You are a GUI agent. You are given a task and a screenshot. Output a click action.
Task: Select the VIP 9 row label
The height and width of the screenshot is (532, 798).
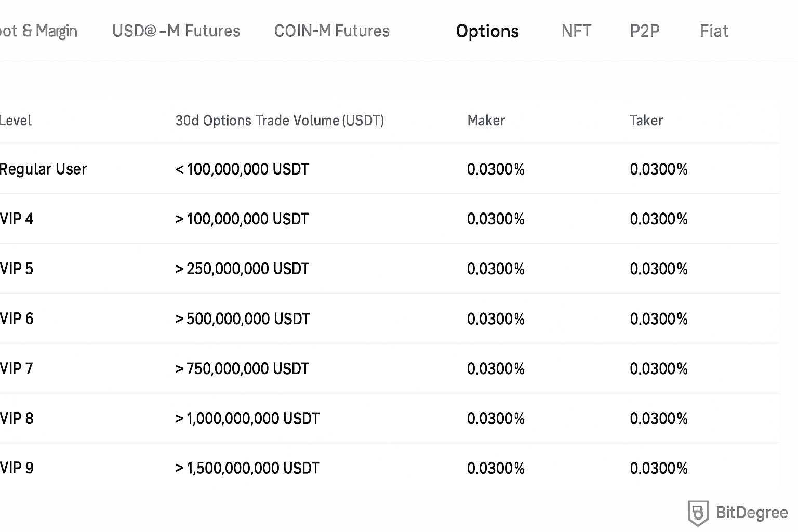pos(17,468)
